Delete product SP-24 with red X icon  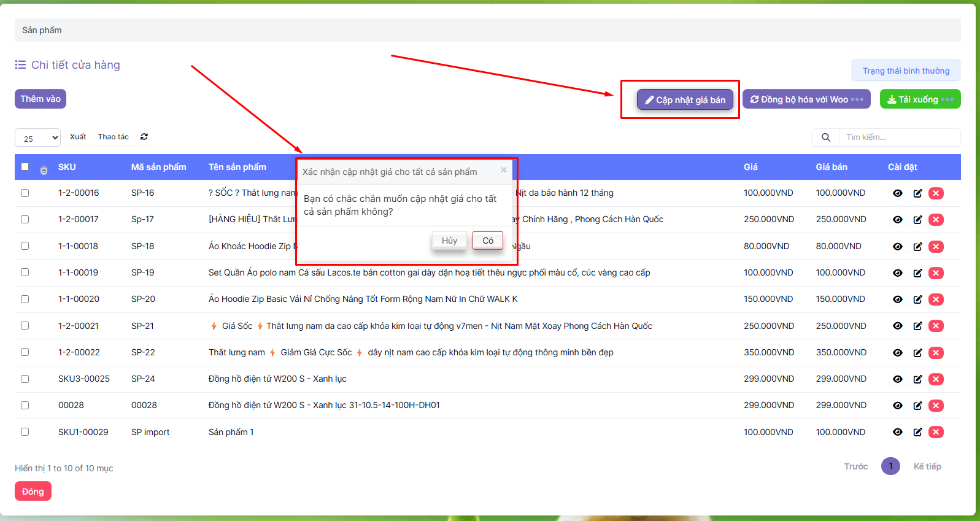tap(936, 379)
